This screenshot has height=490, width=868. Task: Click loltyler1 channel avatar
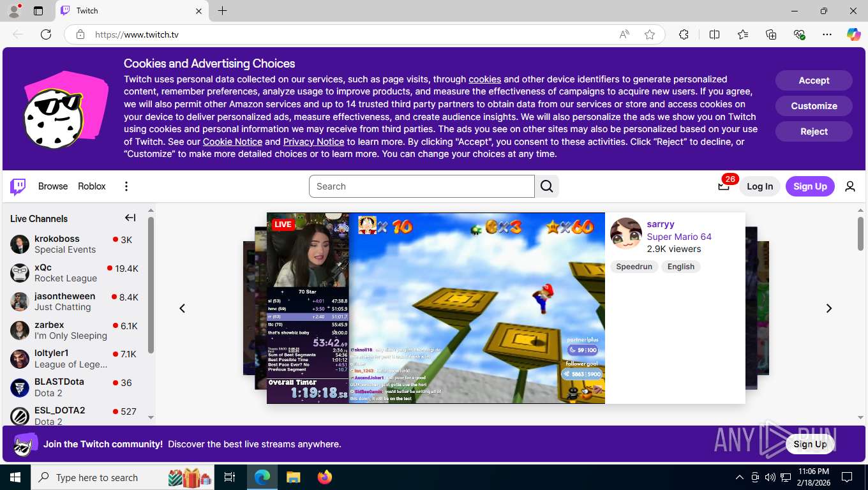pos(20,359)
